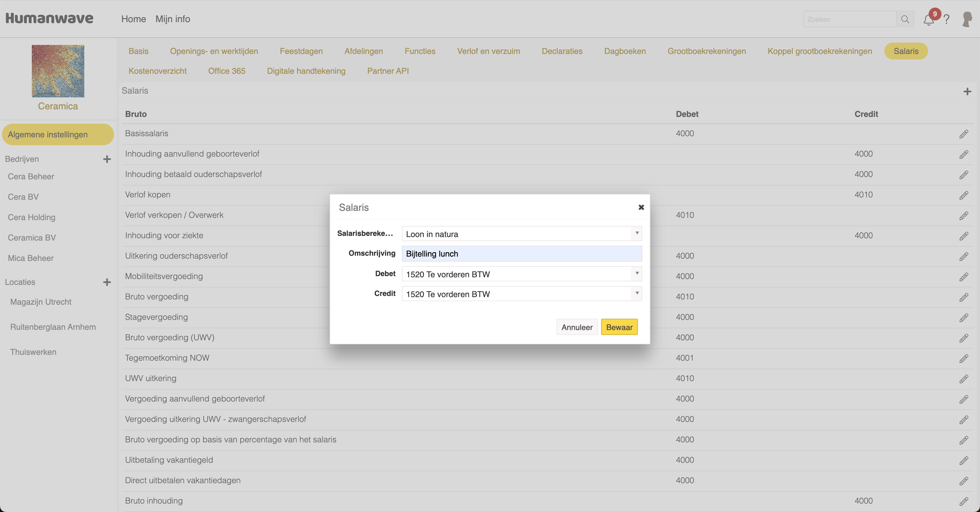
Task: Open the Dagboeken tab
Action: (x=625, y=51)
